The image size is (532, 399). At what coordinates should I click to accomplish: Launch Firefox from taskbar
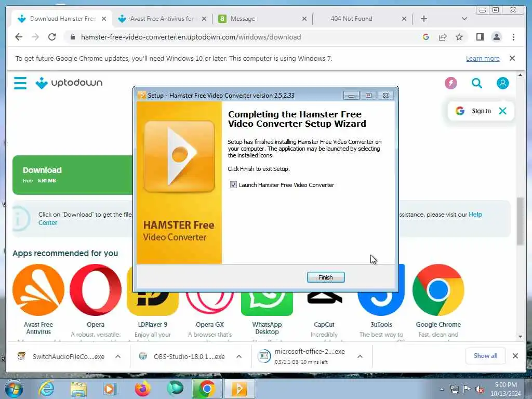pyautogui.click(x=142, y=389)
